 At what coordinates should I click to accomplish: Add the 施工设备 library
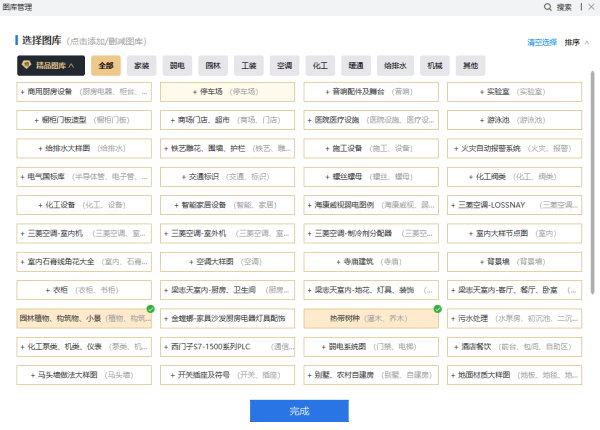coord(371,148)
